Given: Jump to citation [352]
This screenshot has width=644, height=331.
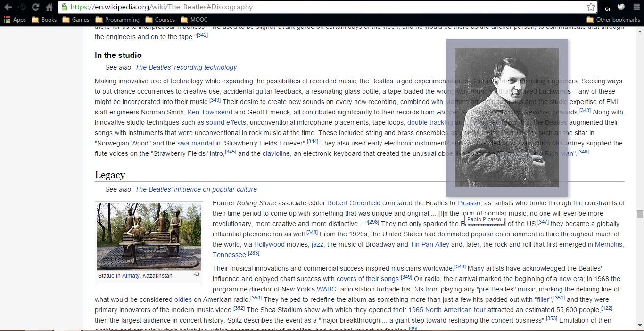Looking at the screenshot, I should [239, 308].
